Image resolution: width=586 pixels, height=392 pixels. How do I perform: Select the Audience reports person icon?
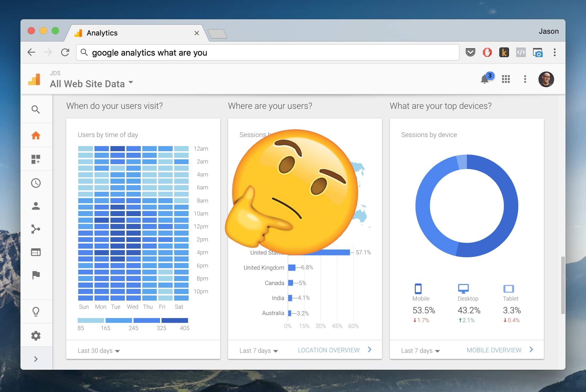coord(36,206)
